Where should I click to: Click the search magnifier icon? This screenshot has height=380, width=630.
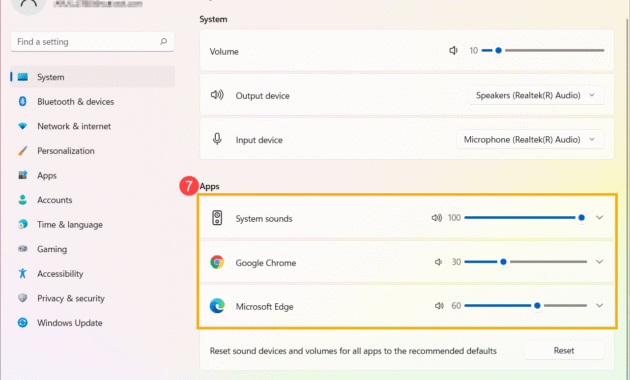tap(163, 41)
